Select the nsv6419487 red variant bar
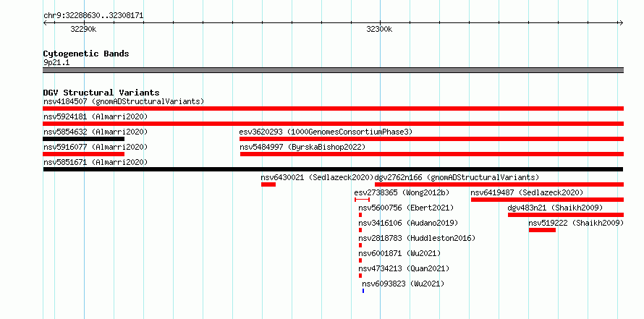Image resolution: width=644 pixels, height=319 pixels. coord(548,200)
